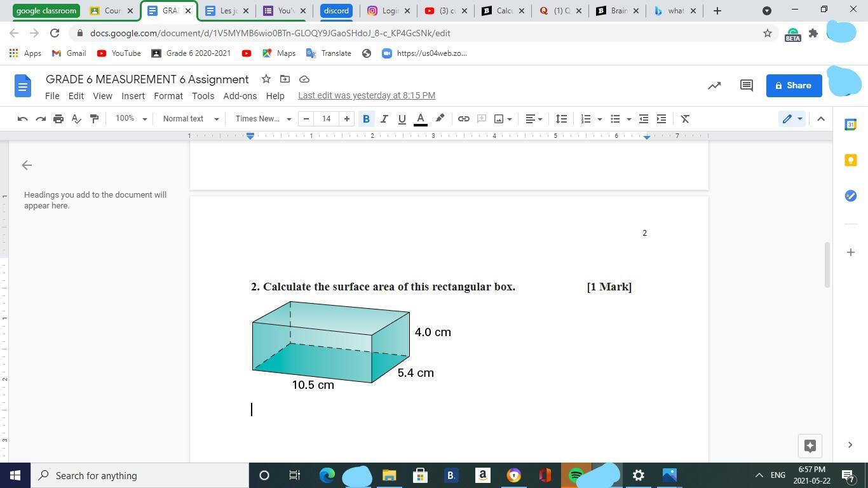The height and width of the screenshot is (488, 868).
Task: Star the document title
Action: pyautogui.click(x=266, y=79)
